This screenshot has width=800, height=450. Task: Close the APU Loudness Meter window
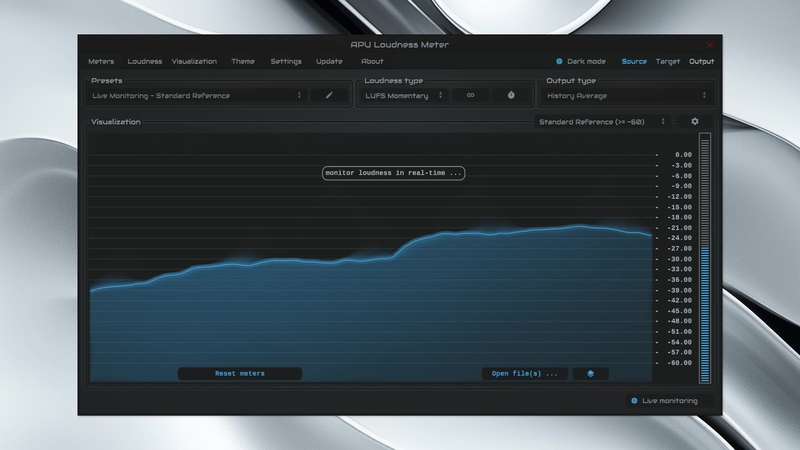tap(710, 45)
